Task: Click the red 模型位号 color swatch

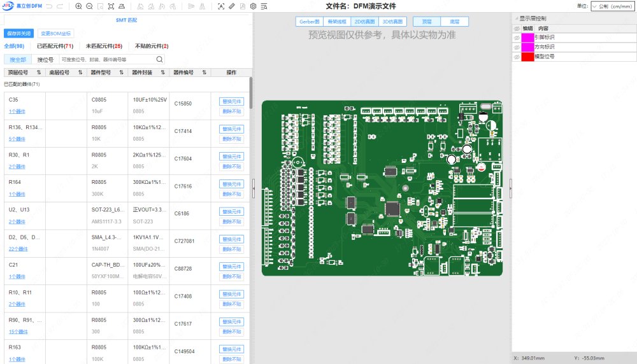Action: click(527, 57)
